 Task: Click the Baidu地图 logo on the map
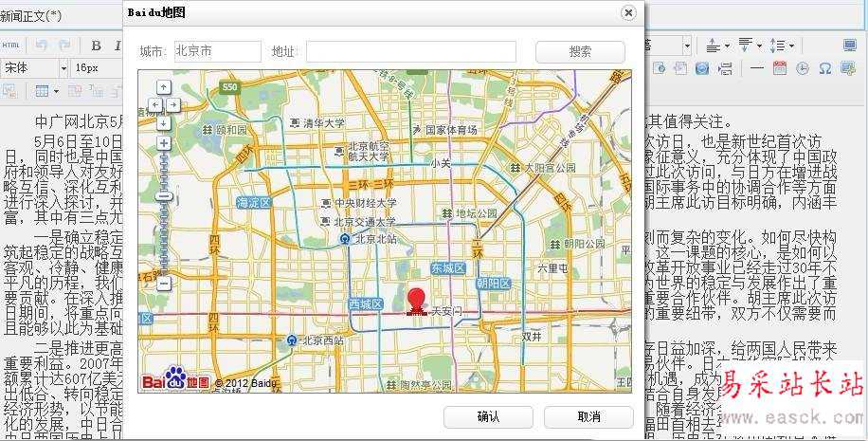(x=176, y=377)
